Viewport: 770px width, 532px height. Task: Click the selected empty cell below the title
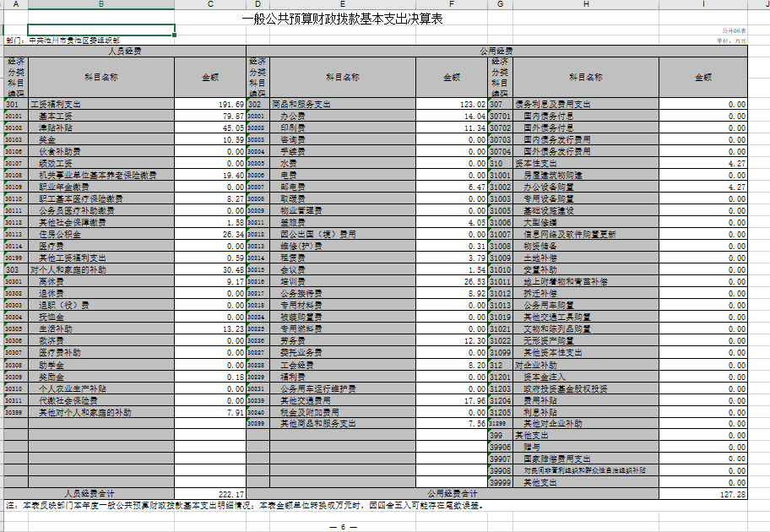(101, 30)
